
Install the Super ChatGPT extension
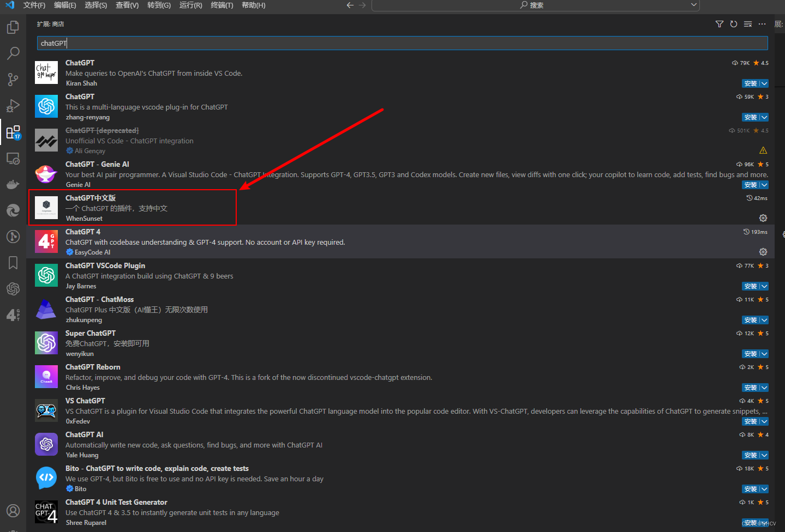[751, 354]
